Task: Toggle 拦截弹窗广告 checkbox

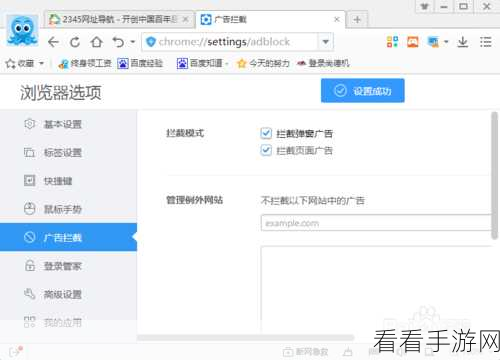Action: pos(266,133)
